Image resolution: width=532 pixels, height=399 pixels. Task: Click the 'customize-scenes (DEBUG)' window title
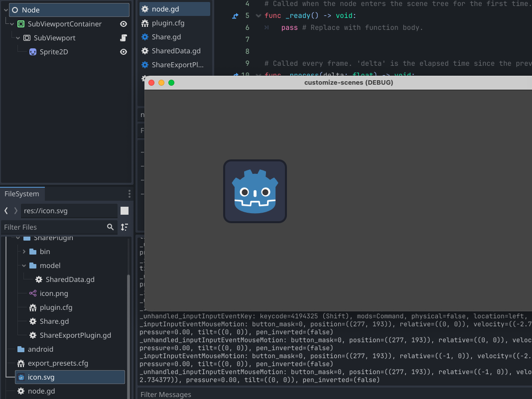[349, 83]
